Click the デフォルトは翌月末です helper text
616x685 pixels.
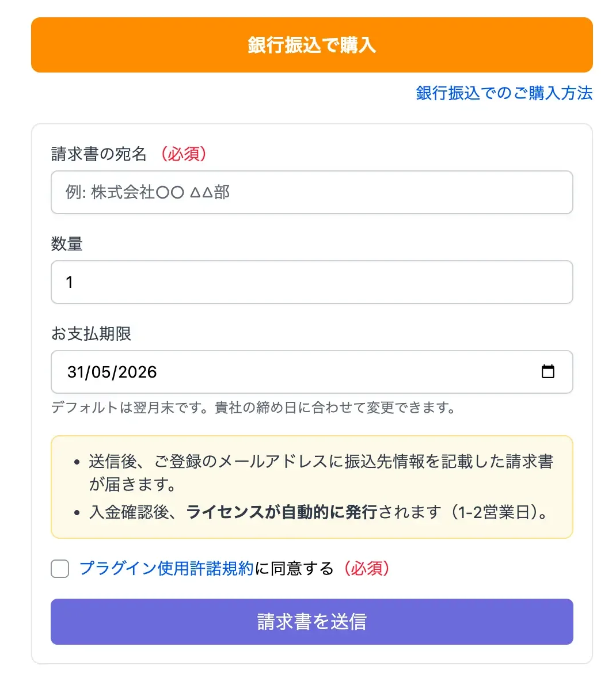253,408
